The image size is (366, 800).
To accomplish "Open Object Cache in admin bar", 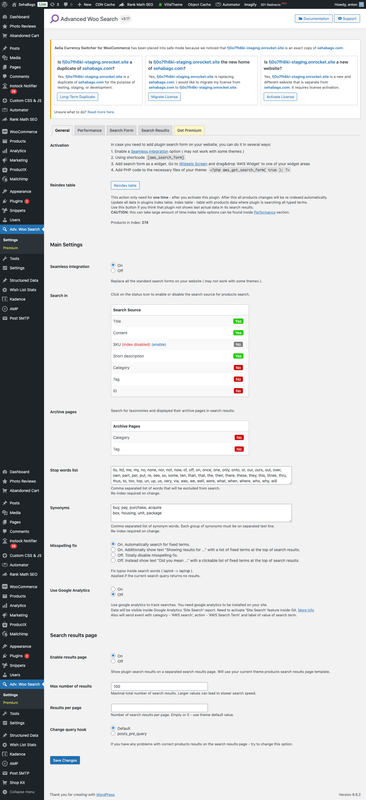I will pyautogui.click(x=199, y=4).
